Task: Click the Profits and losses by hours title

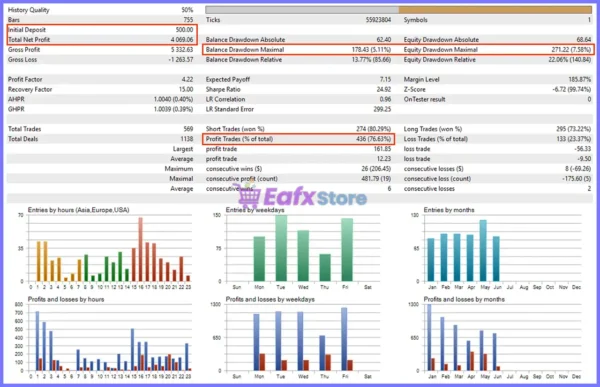Action: pyautogui.click(x=66, y=299)
